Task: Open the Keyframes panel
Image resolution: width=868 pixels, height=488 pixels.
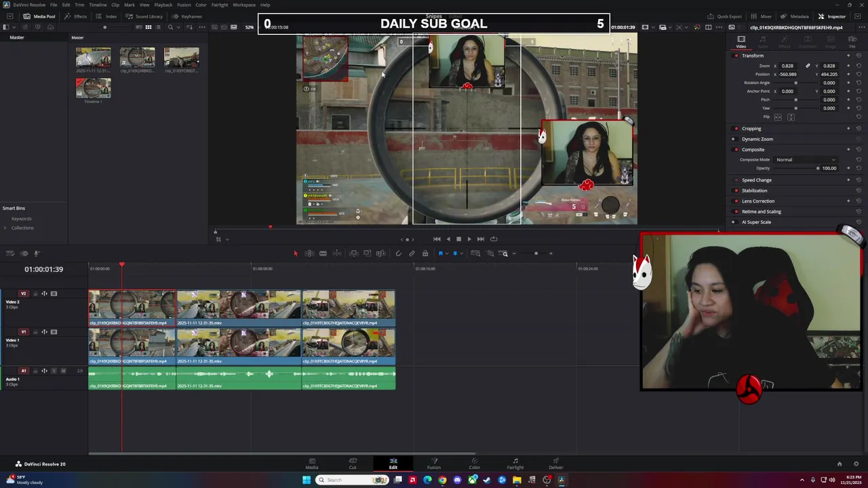Action: click(x=187, y=16)
